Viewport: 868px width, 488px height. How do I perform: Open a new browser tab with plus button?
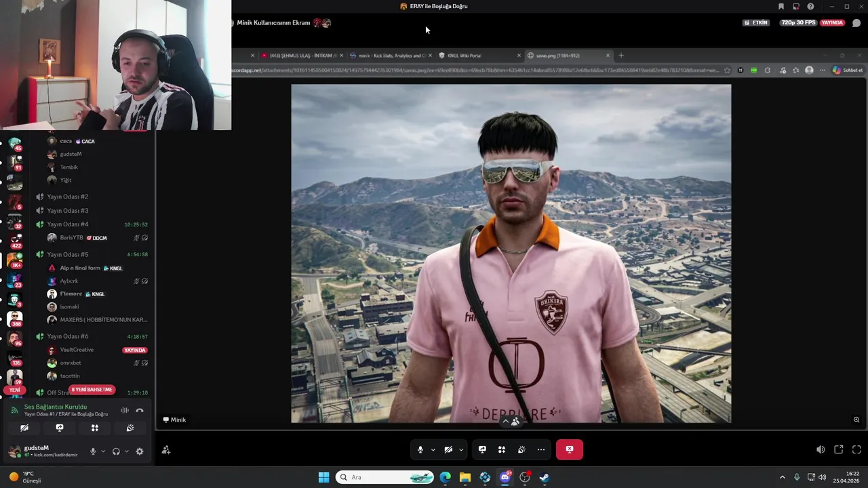click(621, 56)
